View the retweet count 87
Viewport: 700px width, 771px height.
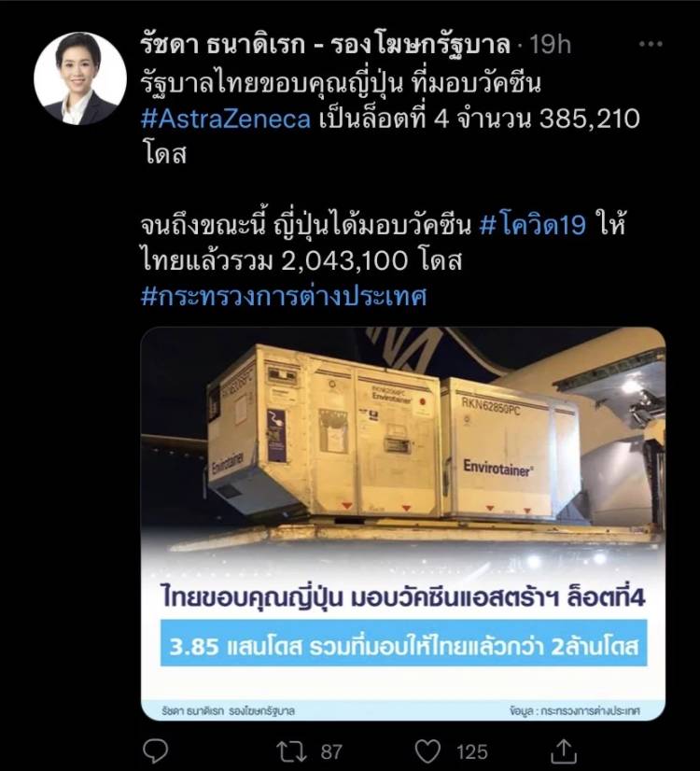[x=331, y=751]
